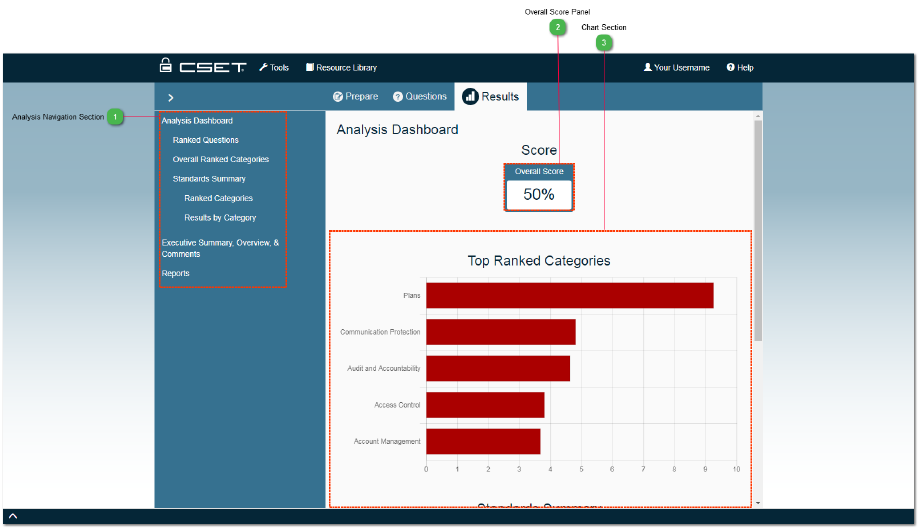This screenshot has width=919, height=529.
Task: Open the Resource Library book icon
Action: click(x=310, y=67)
